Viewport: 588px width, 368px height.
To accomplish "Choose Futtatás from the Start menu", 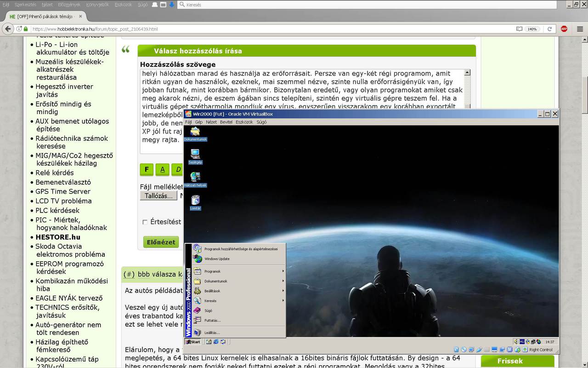I will point(238,320).
